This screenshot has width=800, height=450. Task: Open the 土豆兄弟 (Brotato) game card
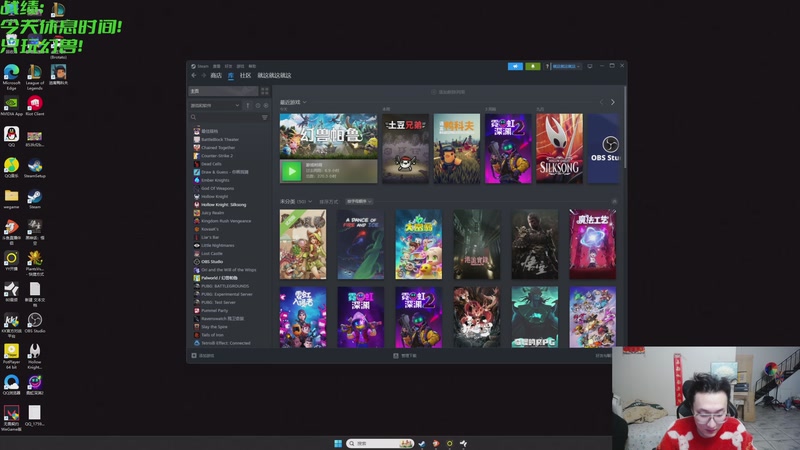click(406, 148)
